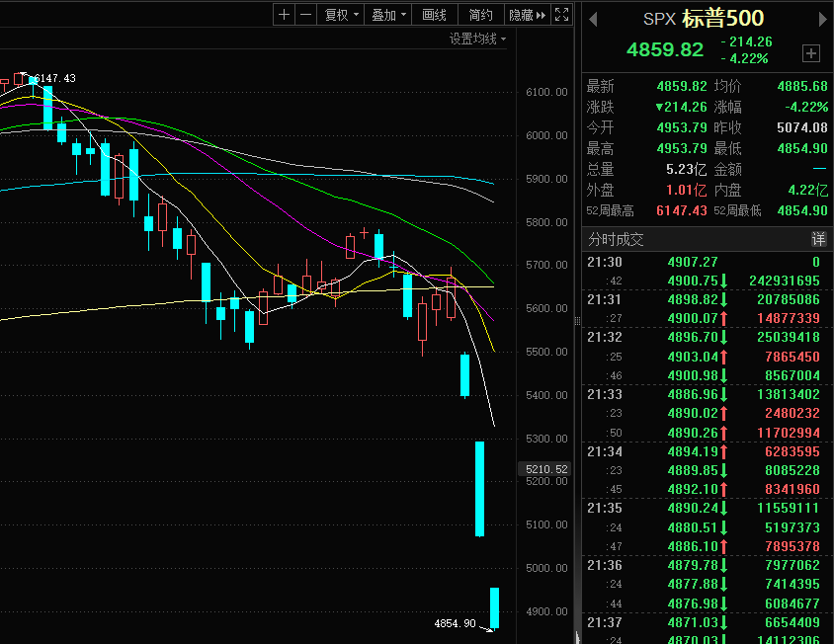Click 隐藏 to hide side panel
834x644 pixels.
click(x=528, y=15)
